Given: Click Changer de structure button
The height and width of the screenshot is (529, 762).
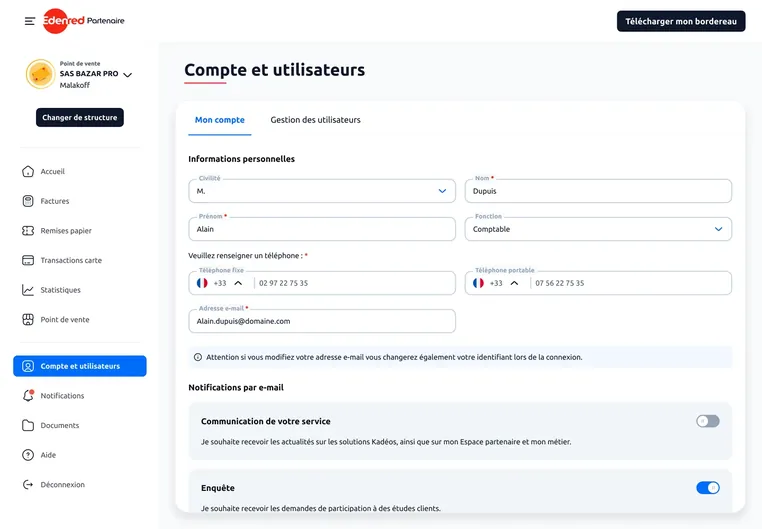Looking at the screenshot, I should tap(80, 118).
